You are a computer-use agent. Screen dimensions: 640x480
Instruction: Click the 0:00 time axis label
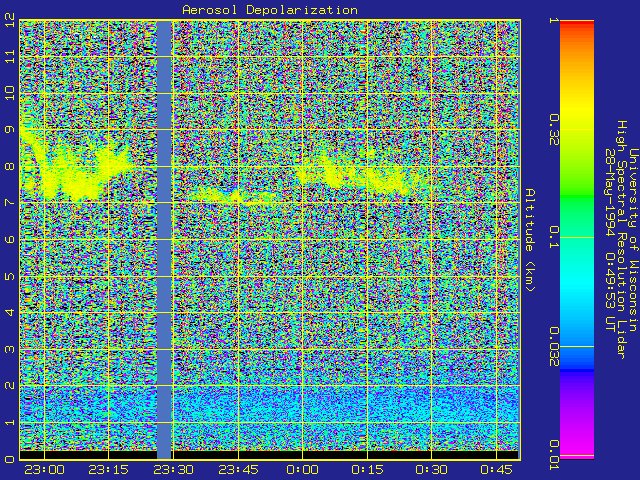[302, 469]
